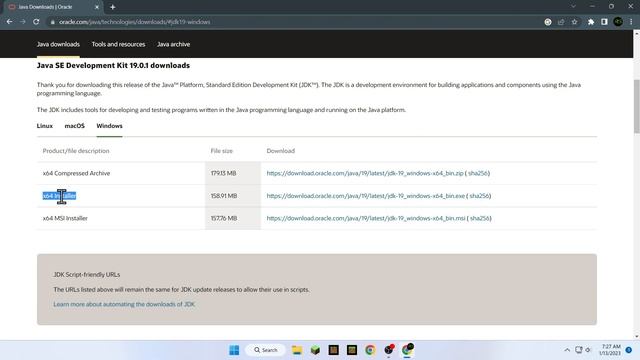This screenshot has width=640, height=360.
Task: Download the jdk-19 windows-x64 bin.exe link
Action: [x=366, y=196]
